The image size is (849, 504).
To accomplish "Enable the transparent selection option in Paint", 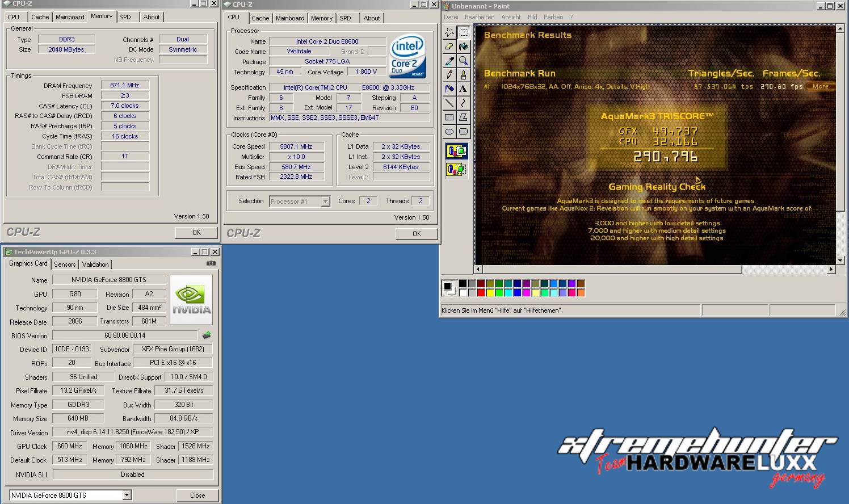I will pyautogui.click(x=456, y=169).
